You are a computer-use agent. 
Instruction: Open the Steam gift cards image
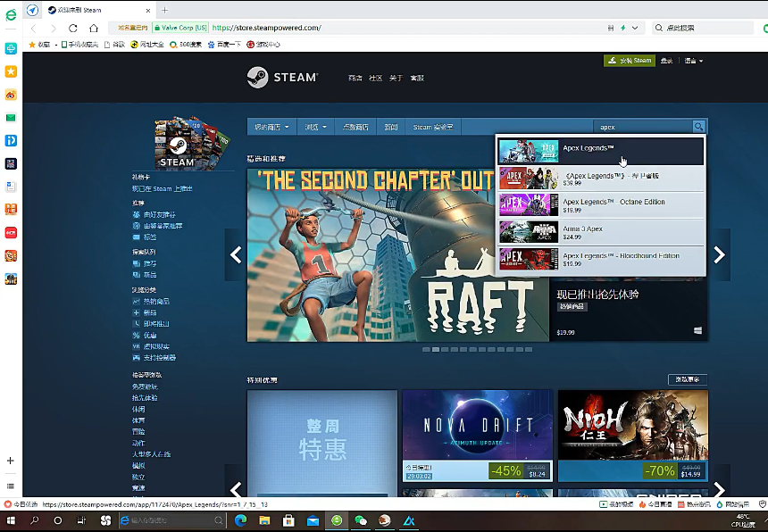pos(191,143)
